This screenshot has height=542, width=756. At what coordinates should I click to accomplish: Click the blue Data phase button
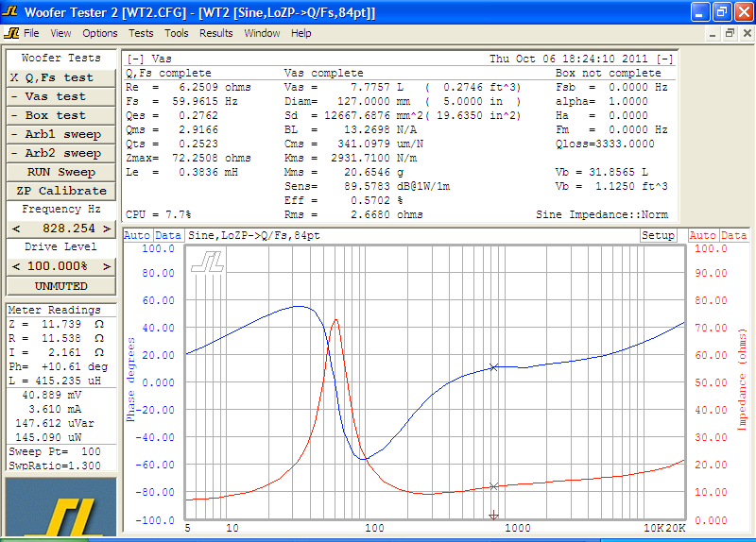[x=168, y=235]
